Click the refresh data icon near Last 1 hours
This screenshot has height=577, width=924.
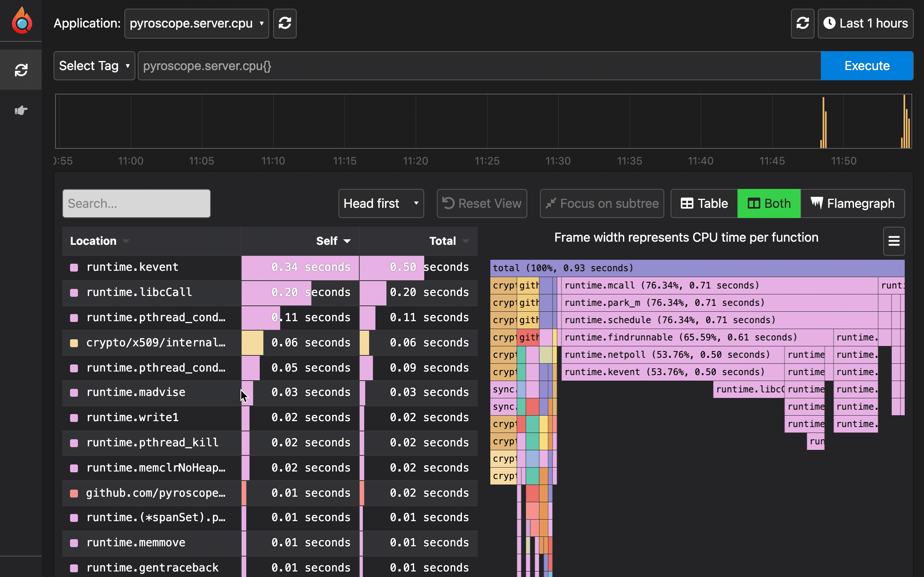tap(802, 24)
